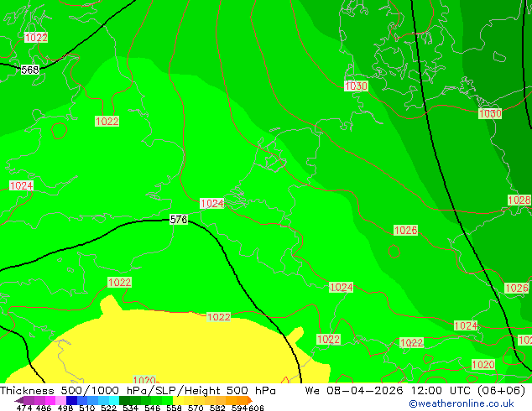This screenshot has height=411, width=532.
Task: Pick the bright magenta swatch in the legend
Action: point(50,400)
